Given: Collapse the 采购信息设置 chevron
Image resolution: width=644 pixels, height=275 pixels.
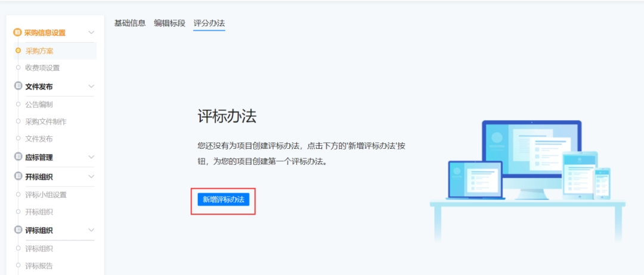Looking at the screenshot, I should pyautogui.click(x=91, y=33).
